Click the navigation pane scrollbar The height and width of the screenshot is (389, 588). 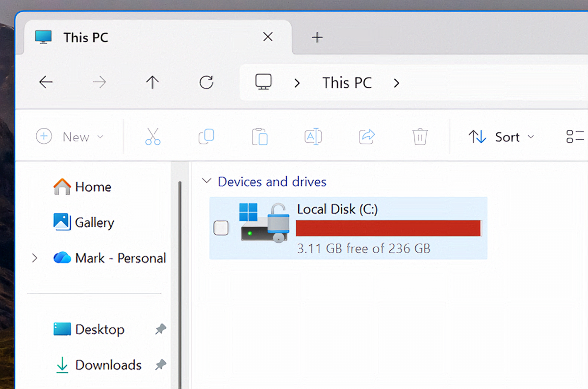pos(180,285)
